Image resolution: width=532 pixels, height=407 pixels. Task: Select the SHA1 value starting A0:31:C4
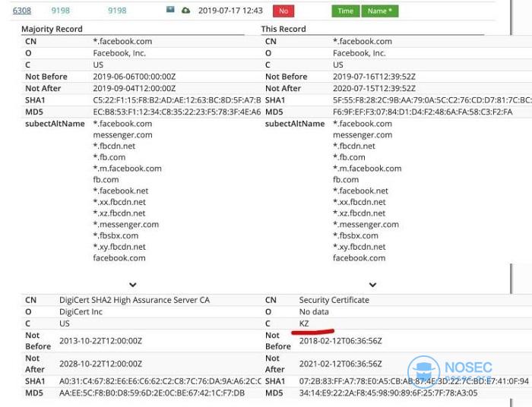[160, 381]
